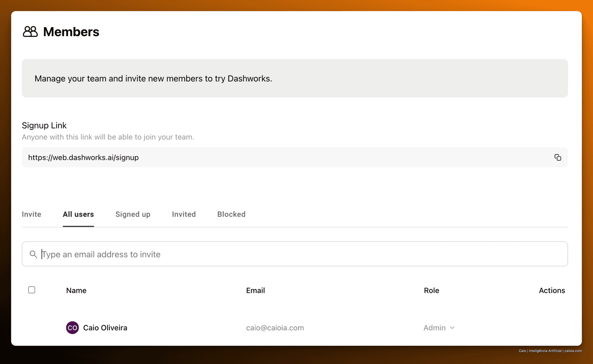Click the 'Manage your team' banner text
The image size is (593, 364).
tap(153, 79)
